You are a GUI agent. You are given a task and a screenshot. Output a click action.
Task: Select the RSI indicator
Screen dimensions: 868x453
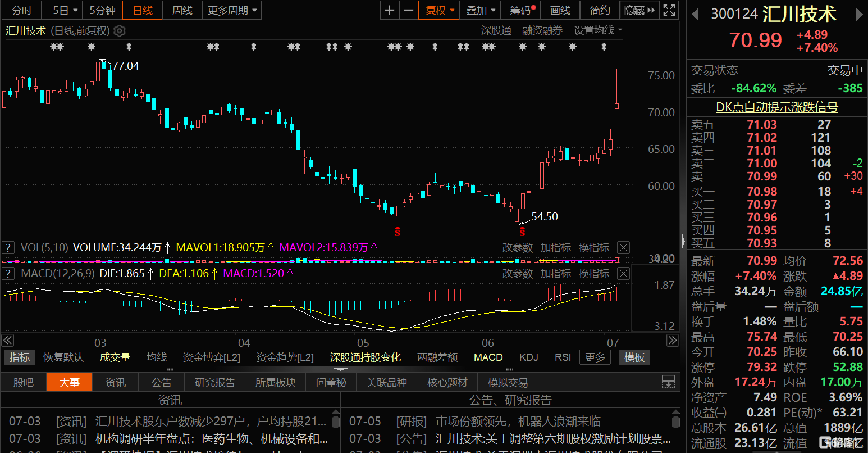[x=563, y=357]
